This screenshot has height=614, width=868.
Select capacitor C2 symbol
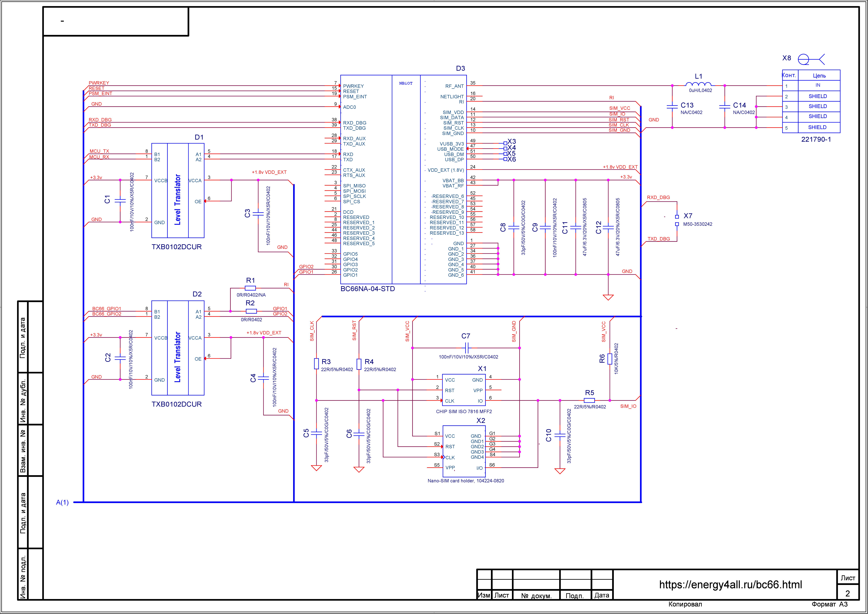click(x=120, y=358)
